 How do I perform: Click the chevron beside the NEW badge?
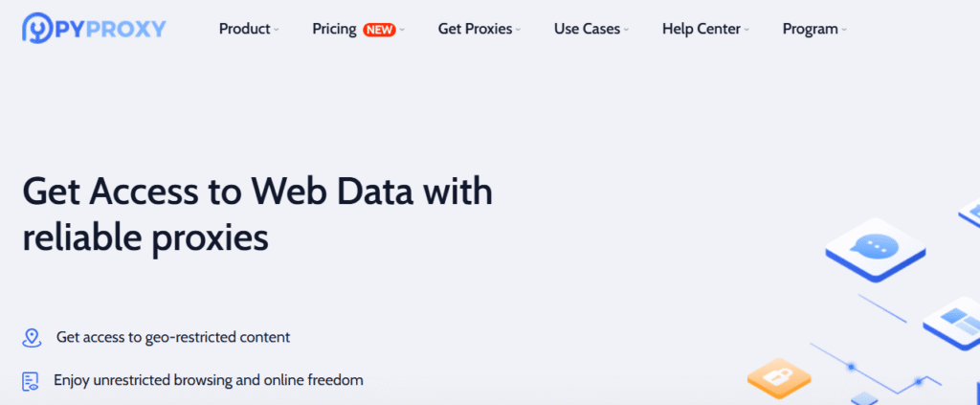click(x=403, y=30)
